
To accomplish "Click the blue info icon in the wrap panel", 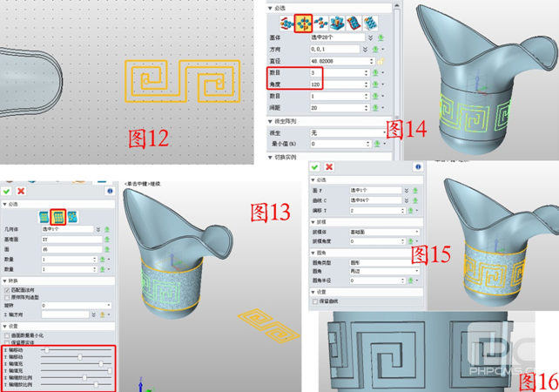I will coord(110,191).
